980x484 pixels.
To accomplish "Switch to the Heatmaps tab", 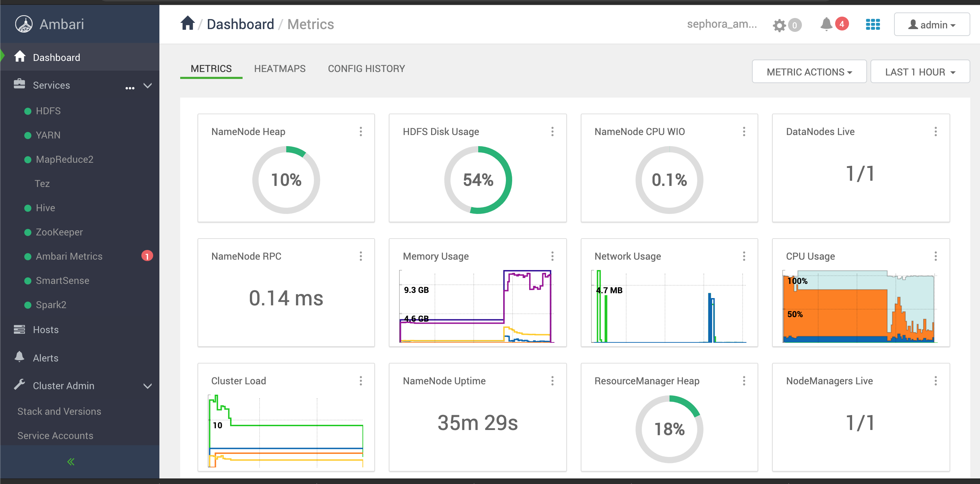I will tap(280, 69).
